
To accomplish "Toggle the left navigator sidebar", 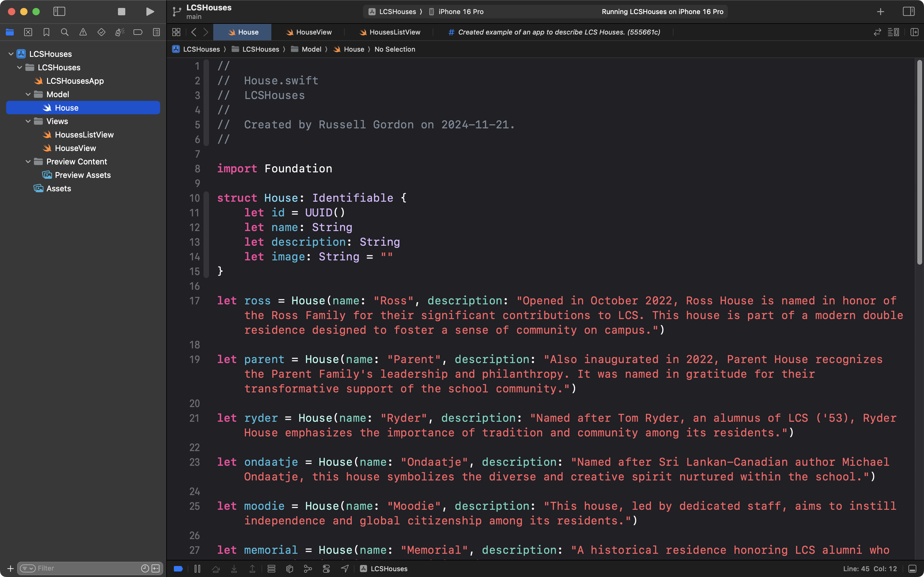I will pos(59,11).
